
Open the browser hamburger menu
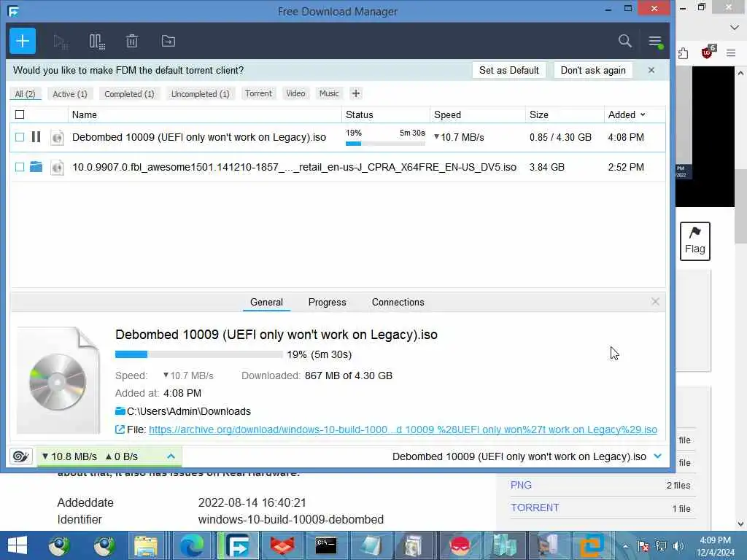731,53
